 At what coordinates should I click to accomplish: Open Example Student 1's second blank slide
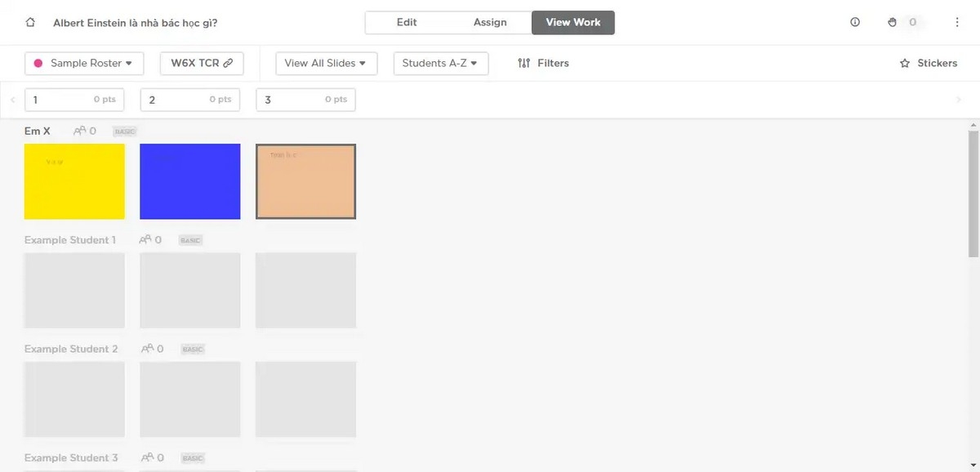[x=190, y=290]
